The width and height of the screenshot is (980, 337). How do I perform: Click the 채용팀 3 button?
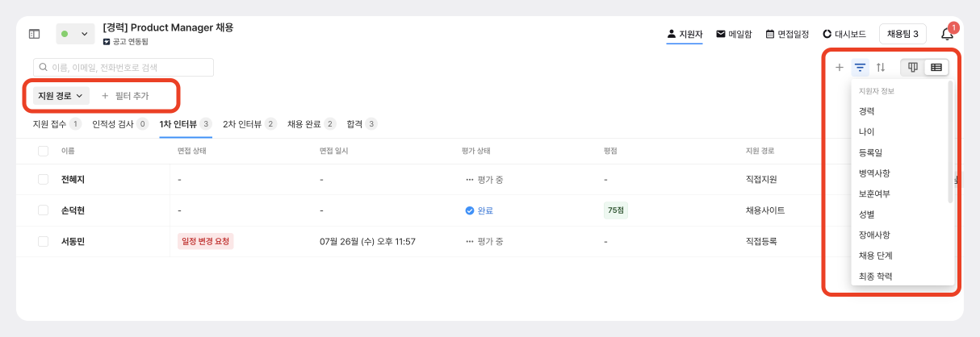coord(902,34)
